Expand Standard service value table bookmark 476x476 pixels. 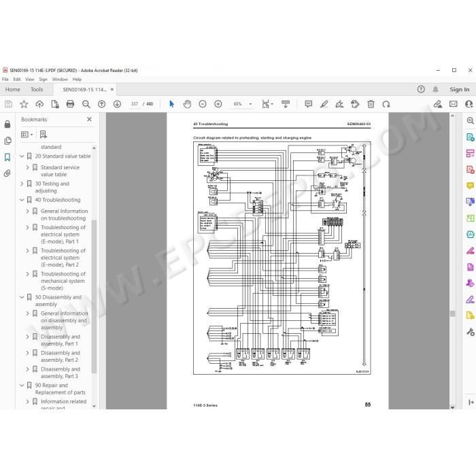[28, 167]
